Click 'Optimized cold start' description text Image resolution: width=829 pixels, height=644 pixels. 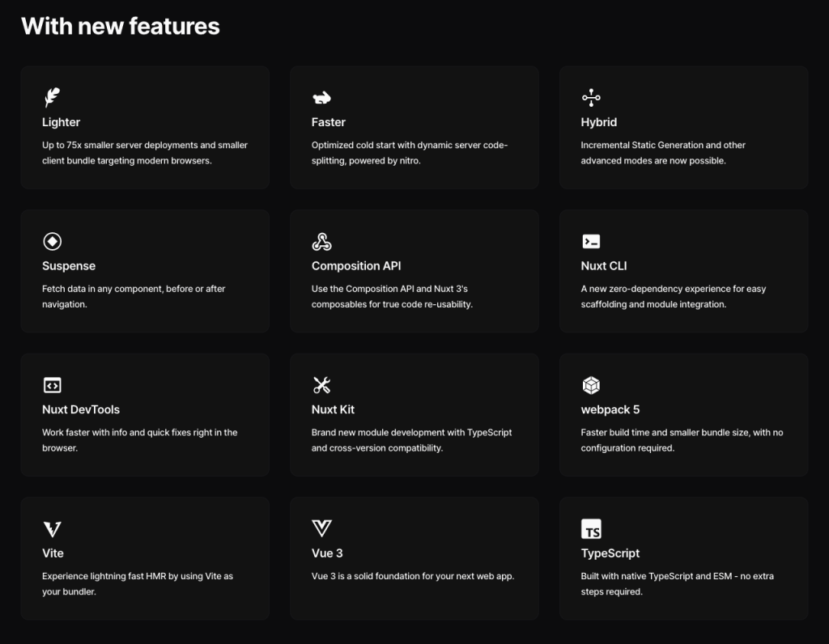[x=410, y=153]
